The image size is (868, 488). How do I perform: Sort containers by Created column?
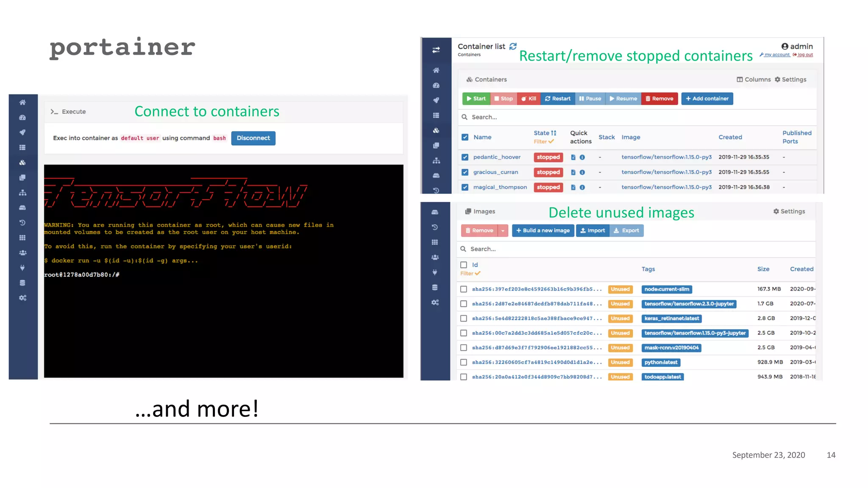point(730,137)
